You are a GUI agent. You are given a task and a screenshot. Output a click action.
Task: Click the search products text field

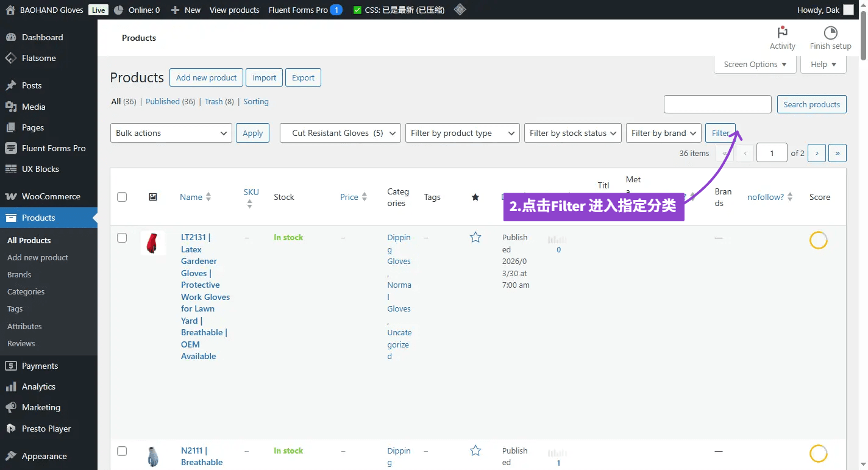click(717, 104)
